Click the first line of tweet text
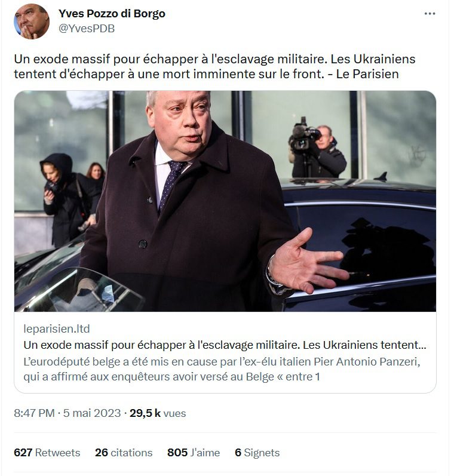 coord(214,59)
